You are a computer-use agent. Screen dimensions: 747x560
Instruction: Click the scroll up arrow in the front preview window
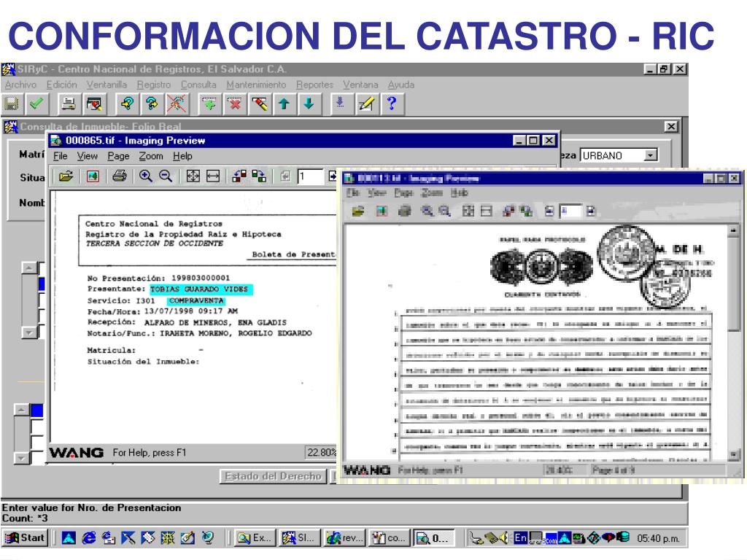pos(733,231)
